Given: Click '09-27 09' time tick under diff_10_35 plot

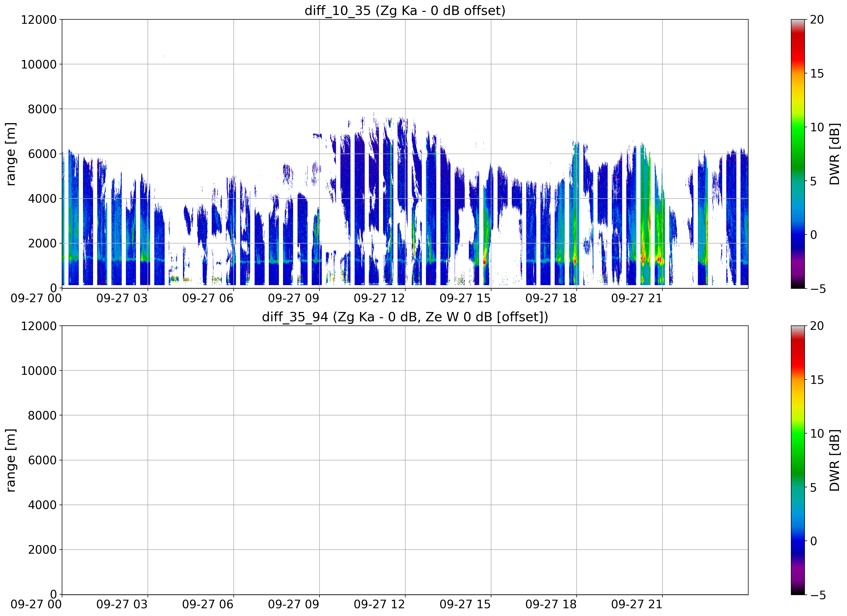Looking at the screenshot, I should [x=294, y=299].
